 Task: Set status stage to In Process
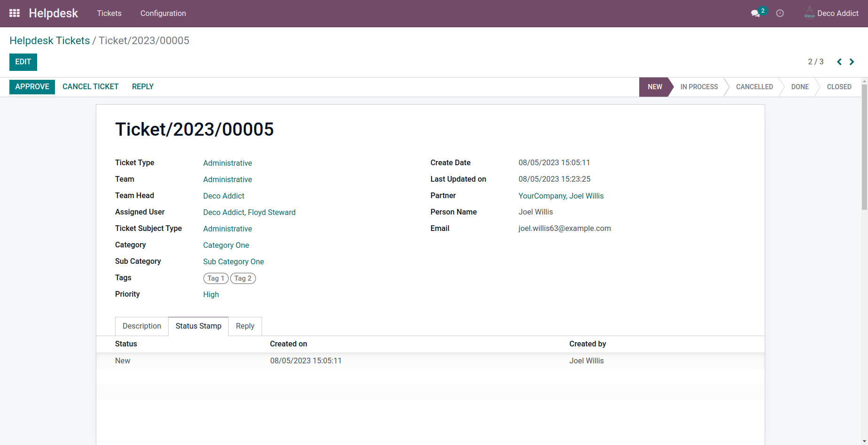[699, 87]
